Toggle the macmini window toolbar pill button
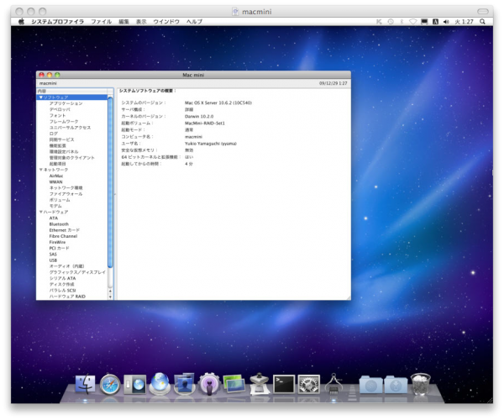The width and height of the screenshot is (504, 420). (482, 11)
